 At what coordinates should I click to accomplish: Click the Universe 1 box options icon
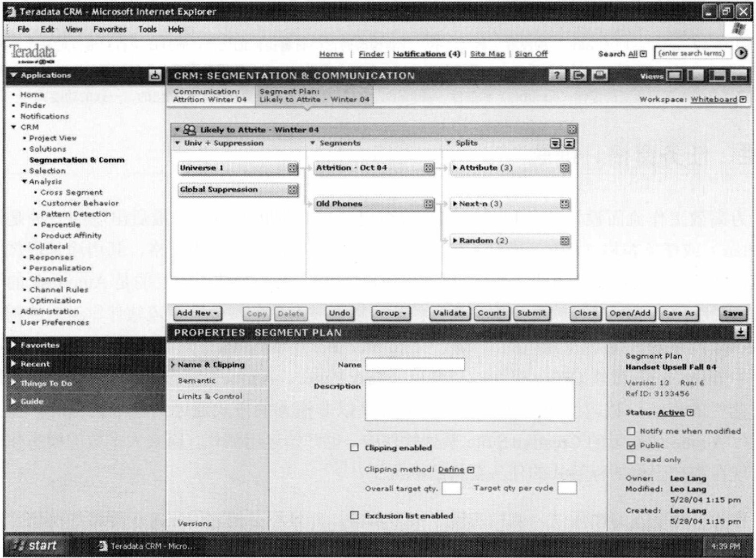(292, 168)
